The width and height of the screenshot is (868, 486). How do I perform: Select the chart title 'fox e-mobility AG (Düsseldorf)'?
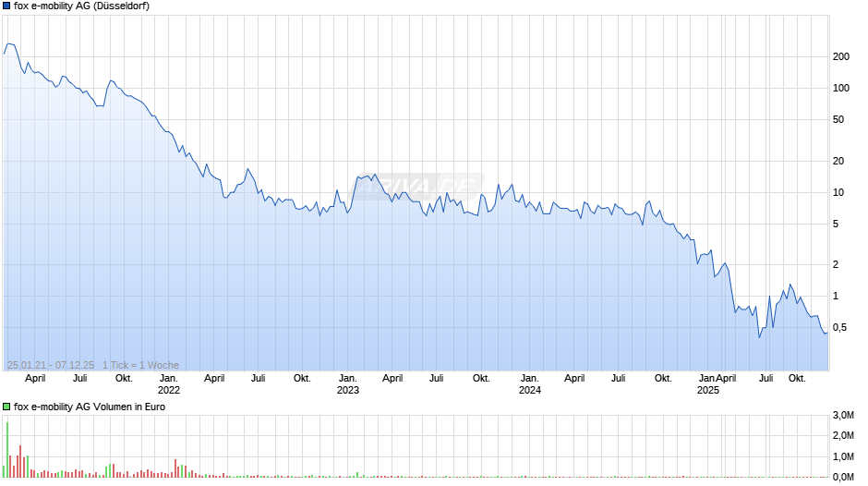(81, 6)
